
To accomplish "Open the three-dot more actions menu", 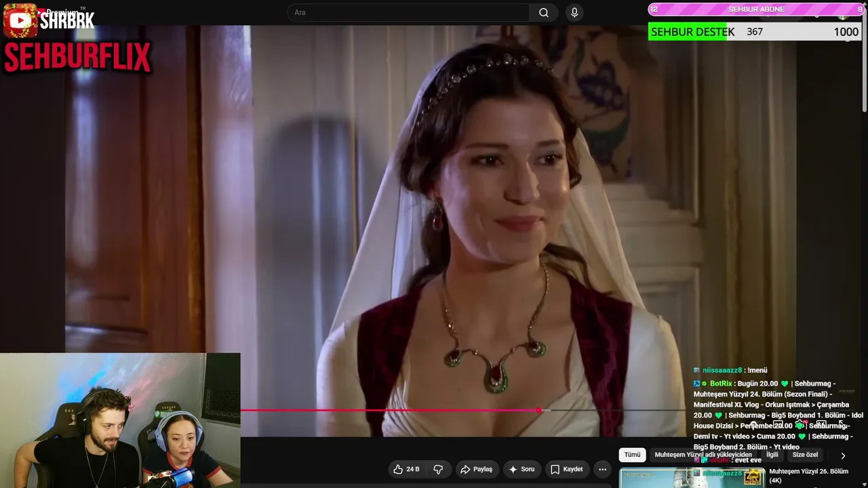I will (x=602, y=469).
